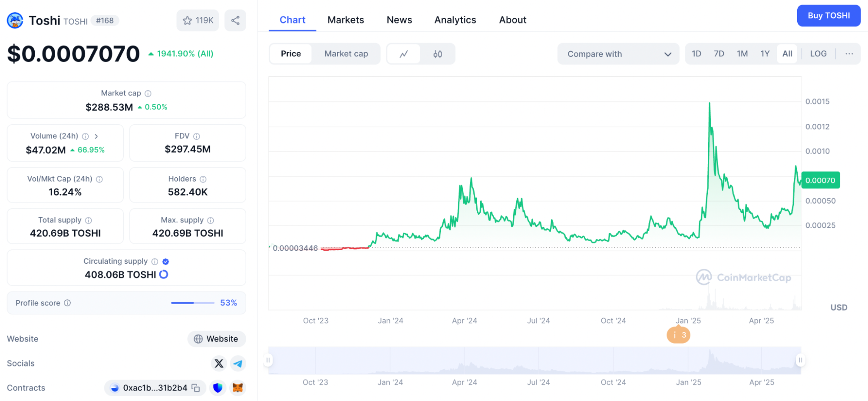
Task: Click Holders info icon
Action: [203, 179]
